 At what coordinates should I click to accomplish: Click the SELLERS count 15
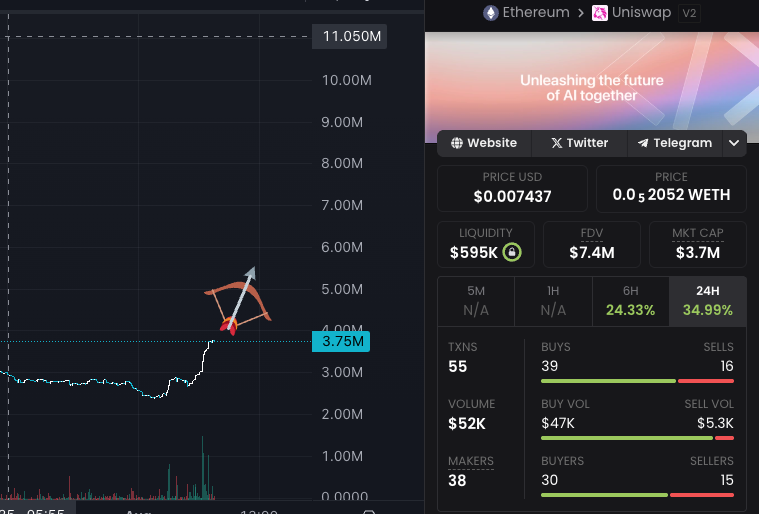pyautogui.click(x=727, y=480)
